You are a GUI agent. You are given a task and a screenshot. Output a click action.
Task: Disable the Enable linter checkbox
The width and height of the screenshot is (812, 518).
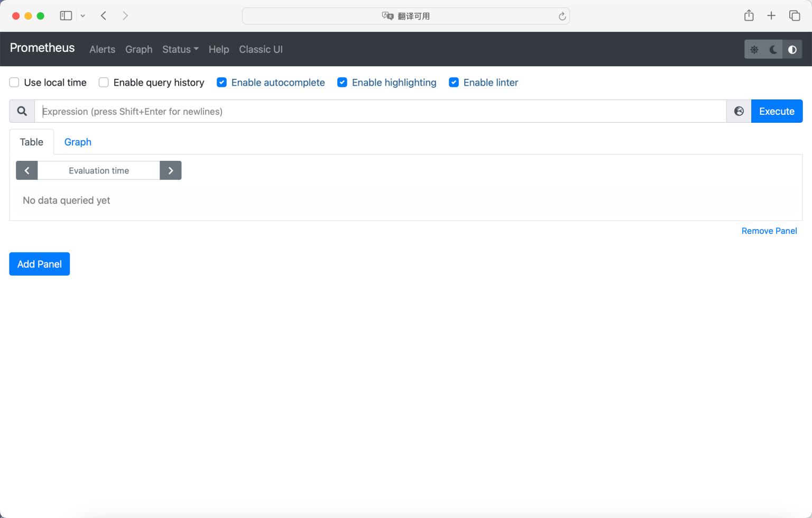click(x=454, y=82)
